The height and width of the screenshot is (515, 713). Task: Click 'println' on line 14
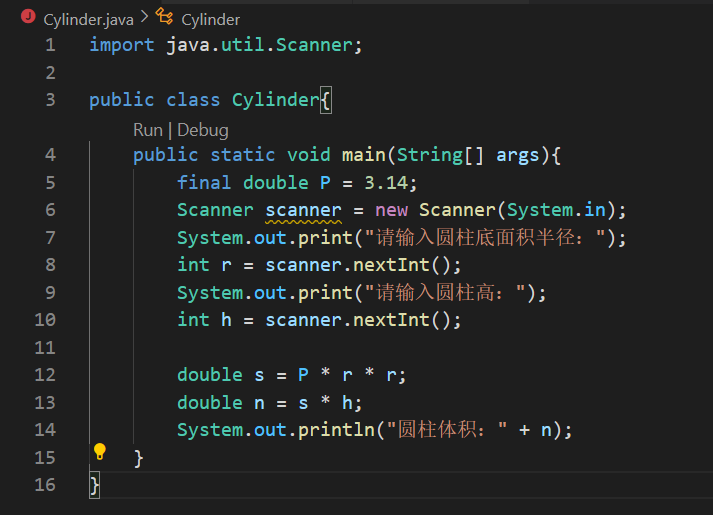[336, 430]
